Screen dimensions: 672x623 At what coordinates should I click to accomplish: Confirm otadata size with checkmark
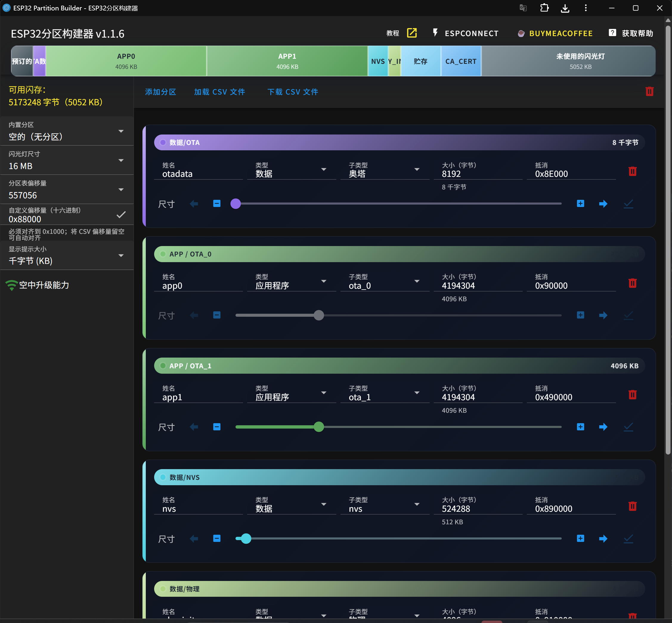(x=628, y=204)
